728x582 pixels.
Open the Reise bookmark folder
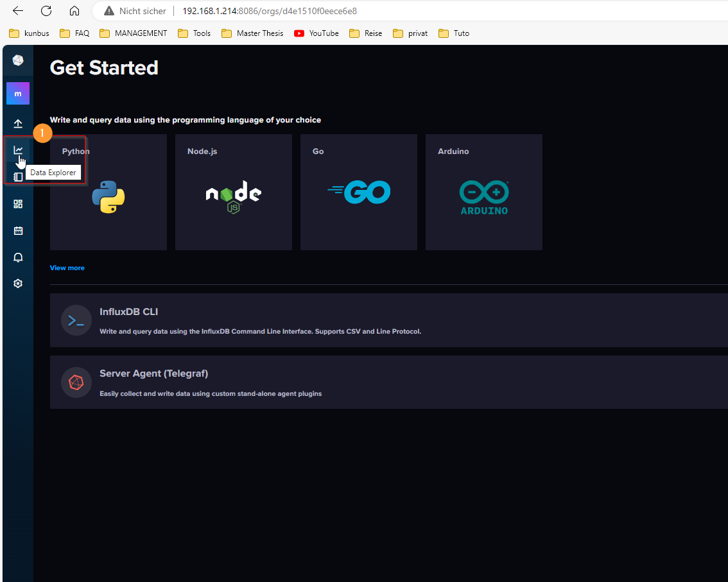pyautogui.click(x=366, y=33)
